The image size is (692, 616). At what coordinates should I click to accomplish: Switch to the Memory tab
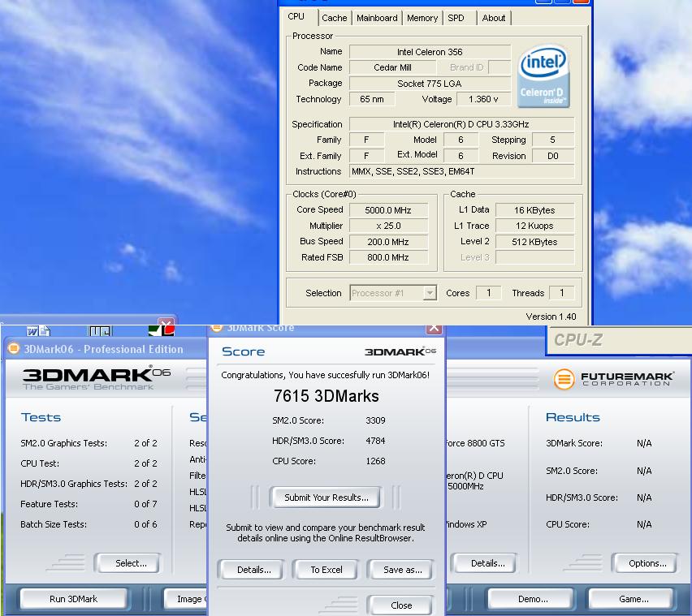422,18
